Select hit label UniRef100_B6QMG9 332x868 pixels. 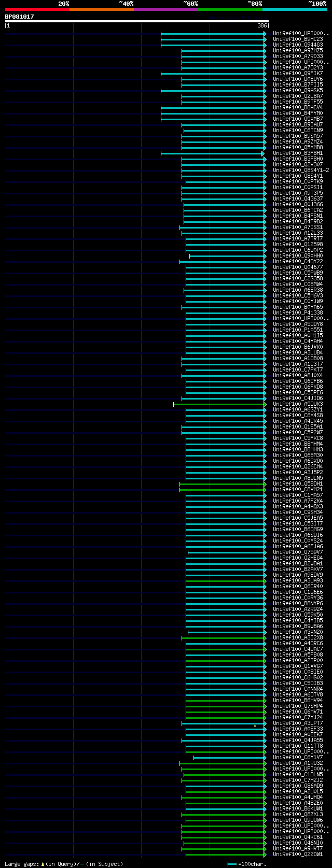pyautogui.click(x=298, y=529)
